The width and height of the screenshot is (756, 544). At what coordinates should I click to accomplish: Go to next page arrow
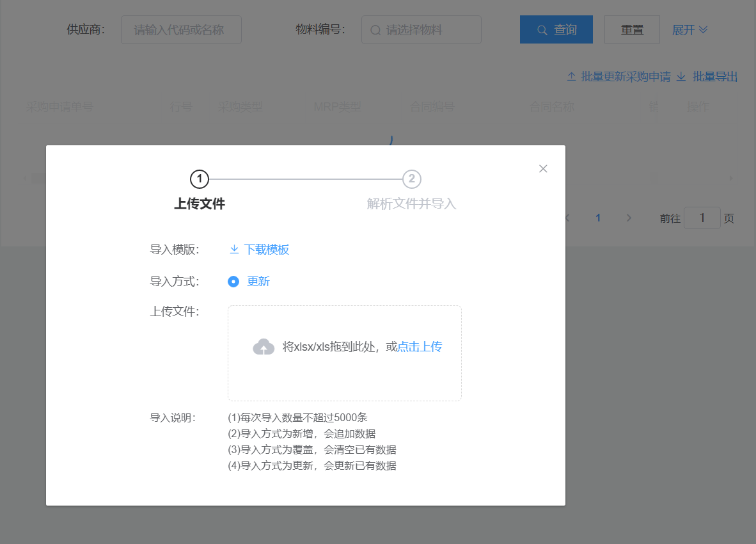click(x=629, y=218)
